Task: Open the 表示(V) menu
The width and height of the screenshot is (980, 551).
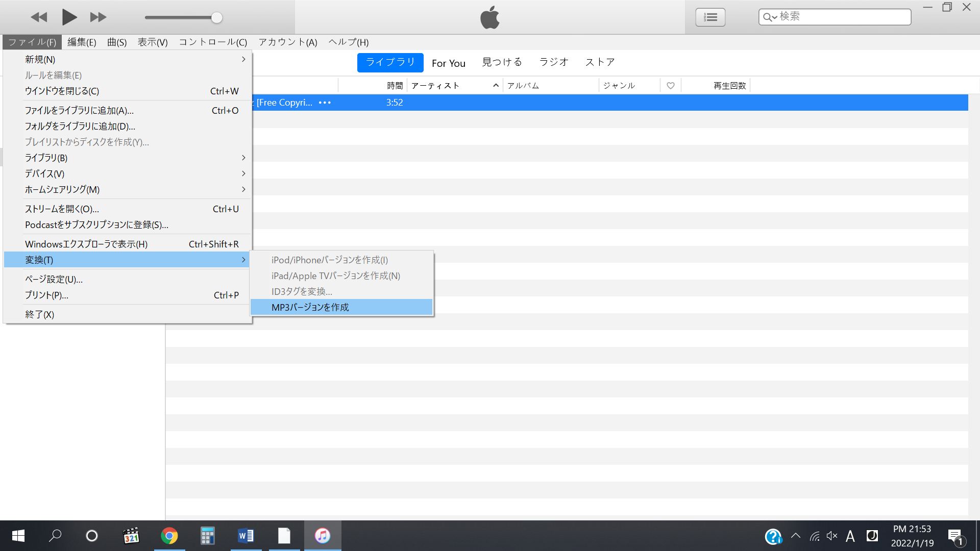Action: [x=153, y=42]
